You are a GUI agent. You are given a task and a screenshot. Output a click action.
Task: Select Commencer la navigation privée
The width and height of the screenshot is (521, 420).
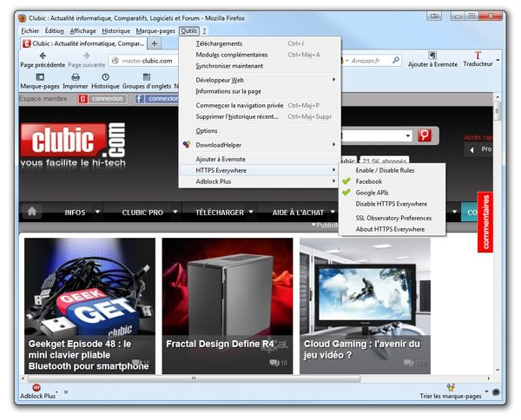click(260, 105)
